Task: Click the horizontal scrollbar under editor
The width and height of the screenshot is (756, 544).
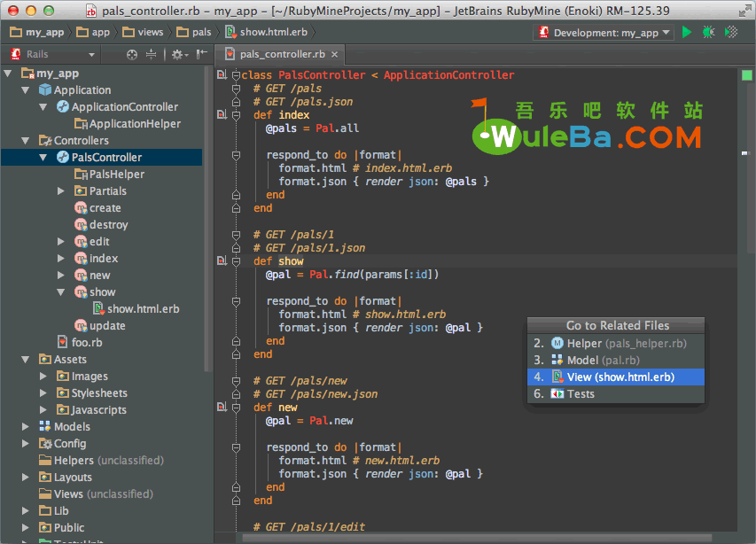Action: [x=477, y=538]
